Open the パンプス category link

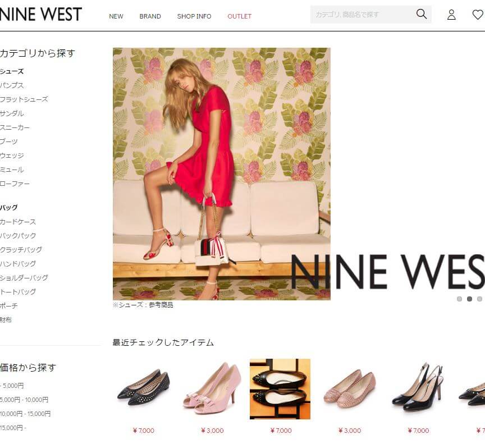click(12, 85)
